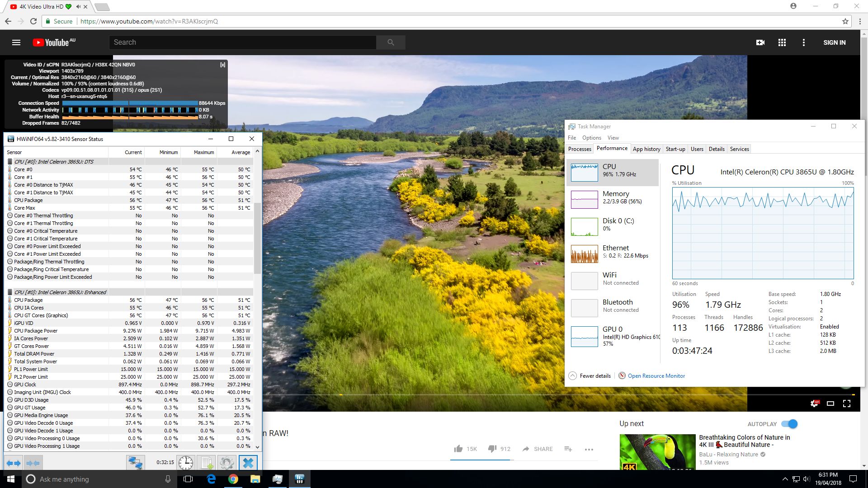Launch Edge from taskbar
The height and width of the screenshot is (488, 868).
(211, 479)
